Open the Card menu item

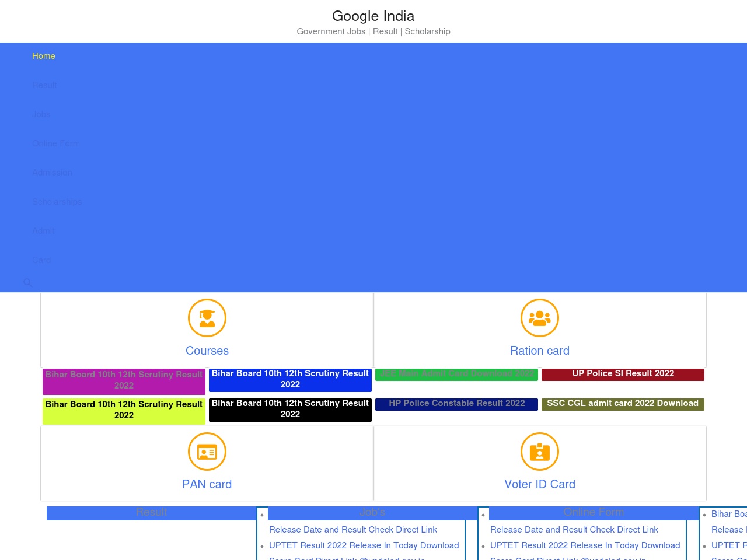[x=41, y=260]
